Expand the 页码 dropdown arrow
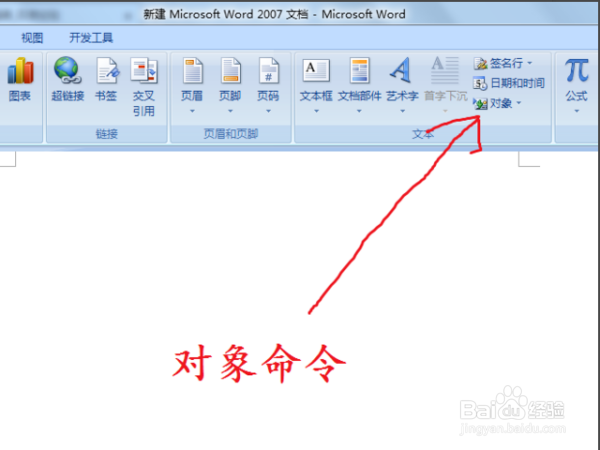 268,111
